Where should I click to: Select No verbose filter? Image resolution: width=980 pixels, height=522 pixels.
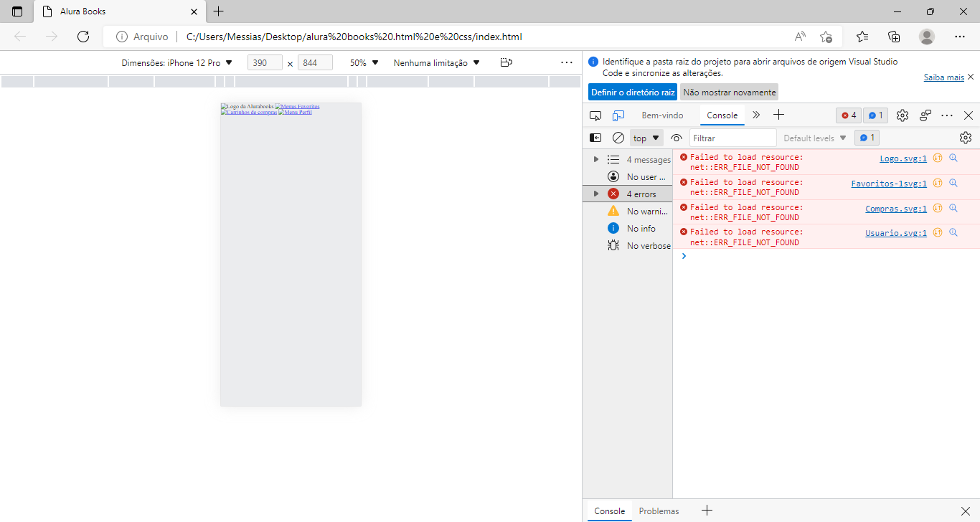tap(628, 245)
